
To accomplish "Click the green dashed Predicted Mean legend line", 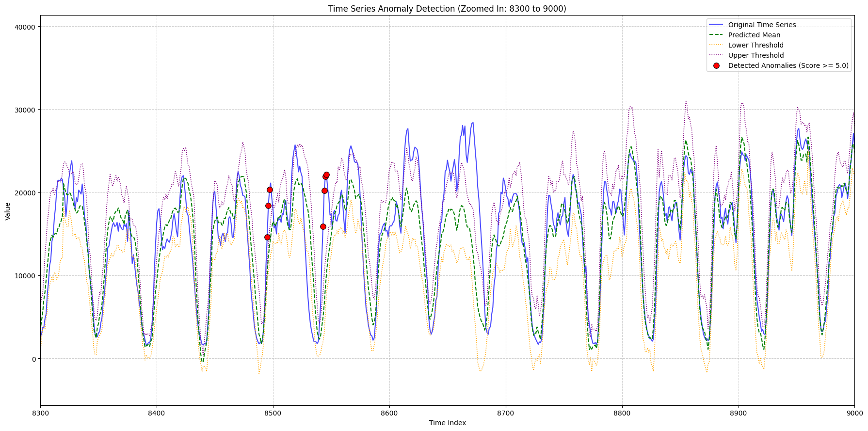I will tap(716, 35).
